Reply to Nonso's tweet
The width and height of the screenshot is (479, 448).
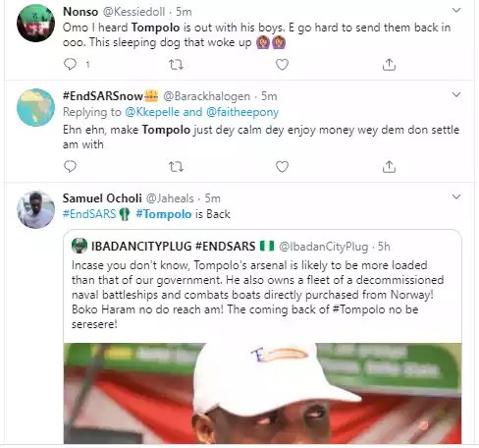tap(70, 64)
